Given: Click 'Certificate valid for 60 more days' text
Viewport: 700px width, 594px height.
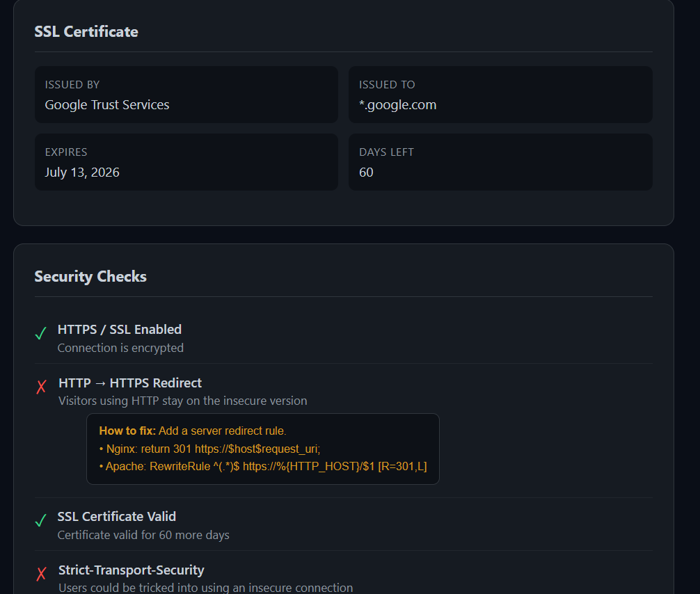Looking at the screenshot, I should (143, 535).
